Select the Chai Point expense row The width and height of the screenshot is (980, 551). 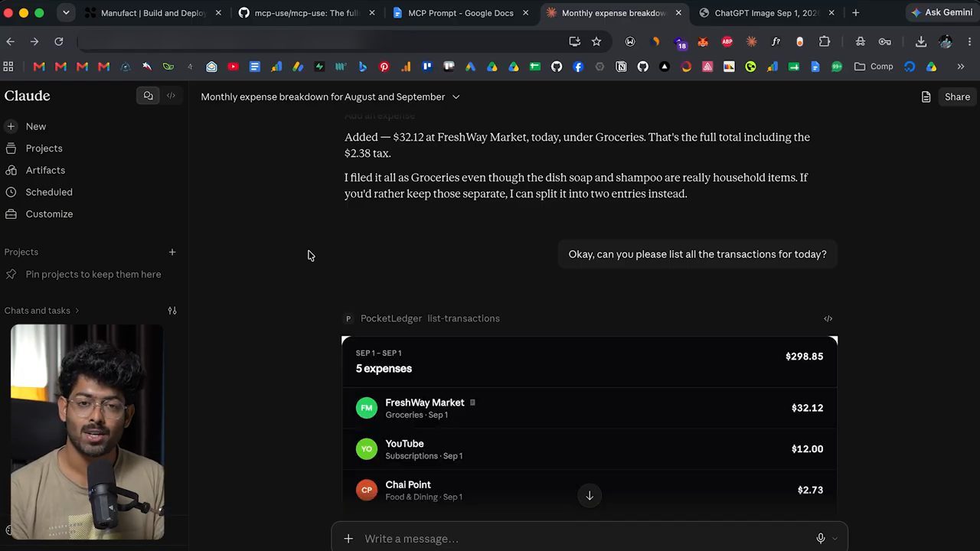coord(590,491)
